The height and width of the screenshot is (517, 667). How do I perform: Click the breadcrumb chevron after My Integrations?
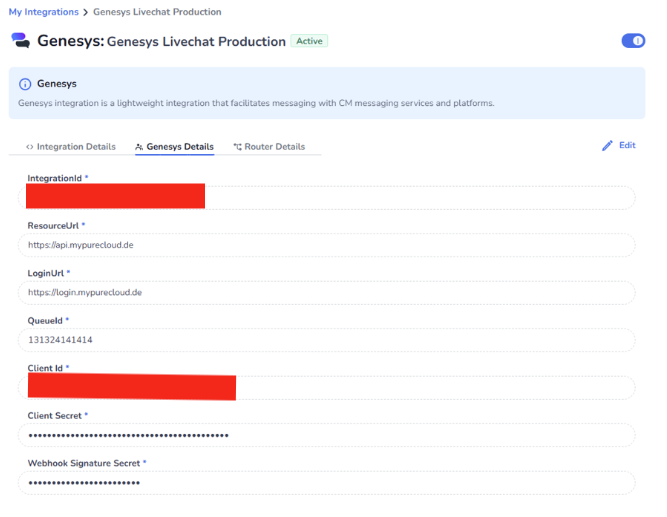pos(86,12)
